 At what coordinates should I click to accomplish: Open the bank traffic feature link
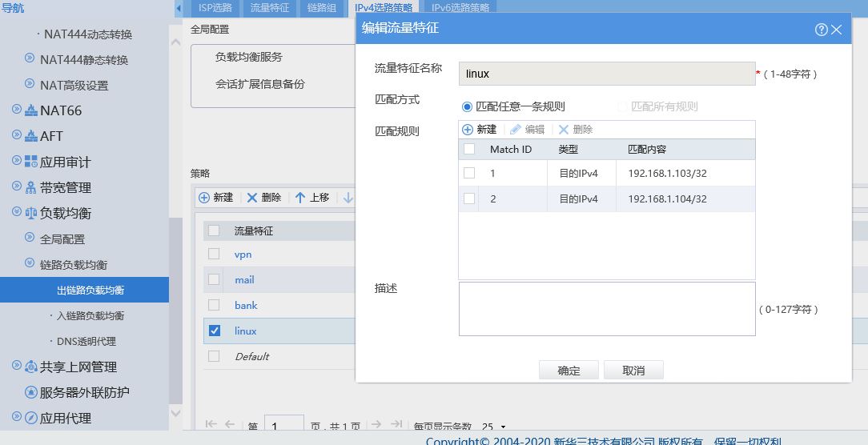pyautogui.click(x=246, y=305)
